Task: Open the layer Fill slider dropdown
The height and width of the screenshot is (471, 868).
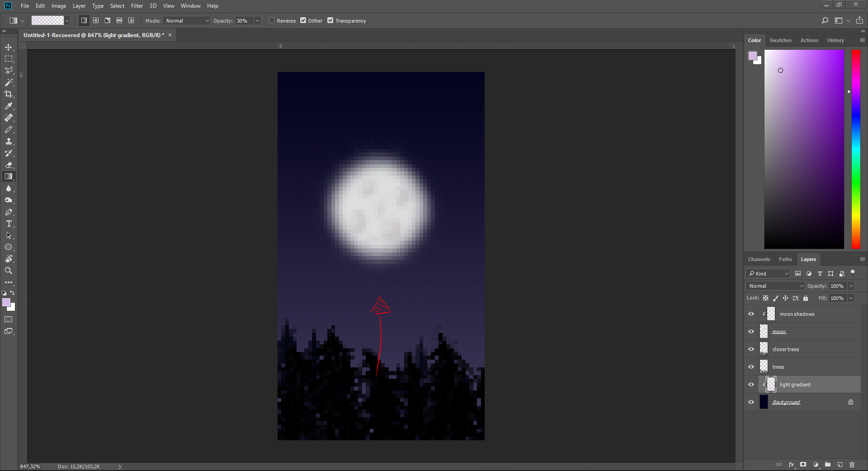Action: (x=851, y=298)
